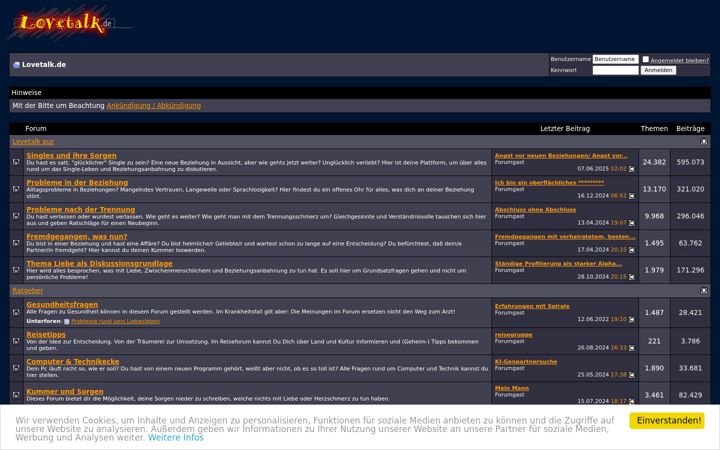Open last post Erfahrungen mit Spirale

(532, 306)
